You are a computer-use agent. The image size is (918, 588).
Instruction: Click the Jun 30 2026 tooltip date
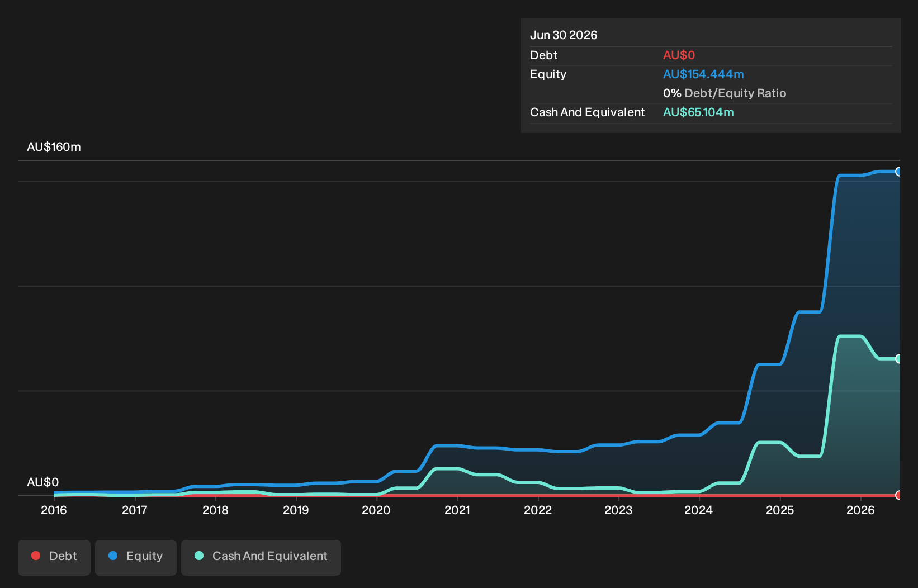click(564, 35)
